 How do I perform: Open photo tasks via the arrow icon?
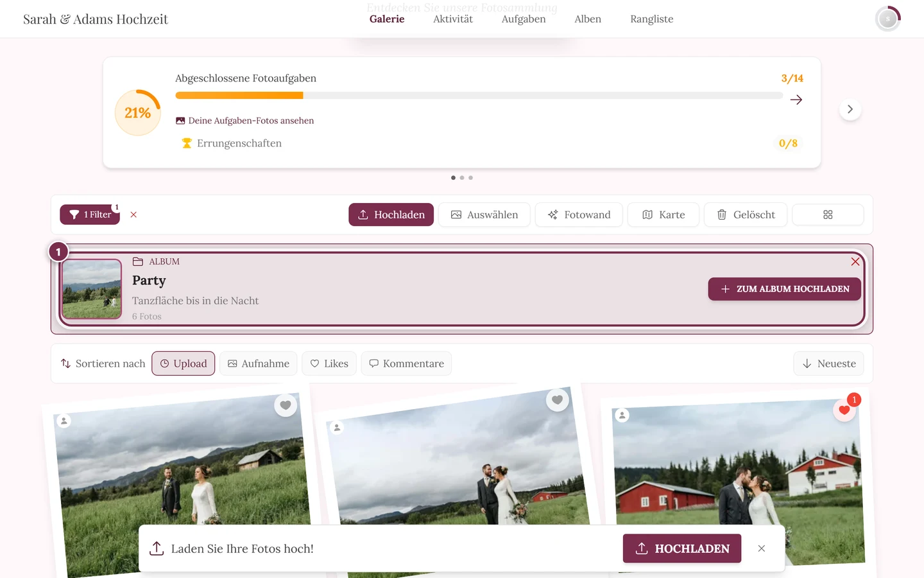pyautogui.click(x=796, y=100)
